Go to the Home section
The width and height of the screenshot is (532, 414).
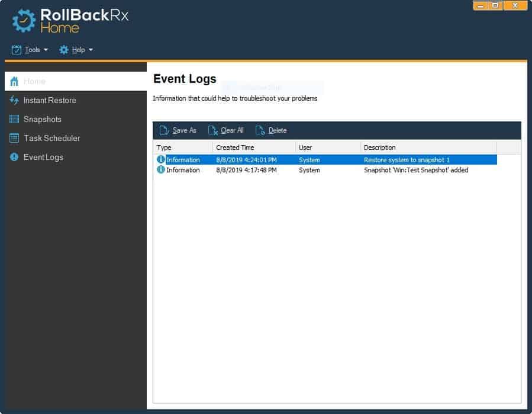pos(75,81)
